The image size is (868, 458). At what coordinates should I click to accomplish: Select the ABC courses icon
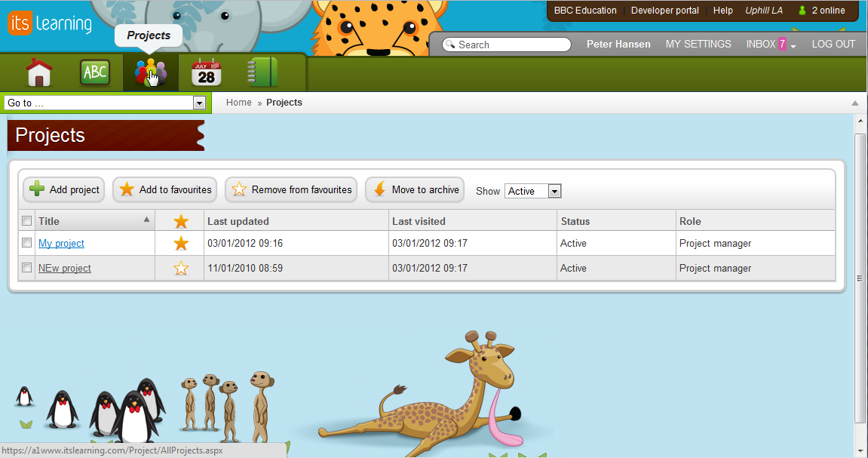click(x=95, y=72)
